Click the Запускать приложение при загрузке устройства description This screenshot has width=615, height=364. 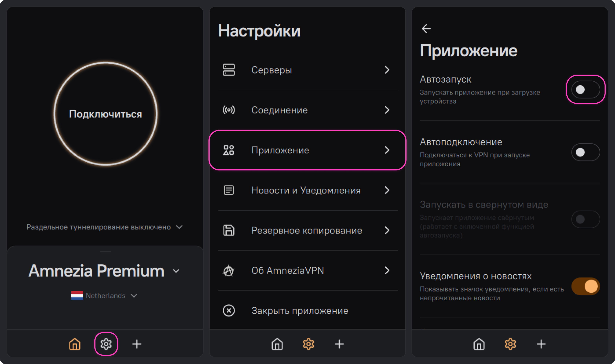[x=480, y=97]
